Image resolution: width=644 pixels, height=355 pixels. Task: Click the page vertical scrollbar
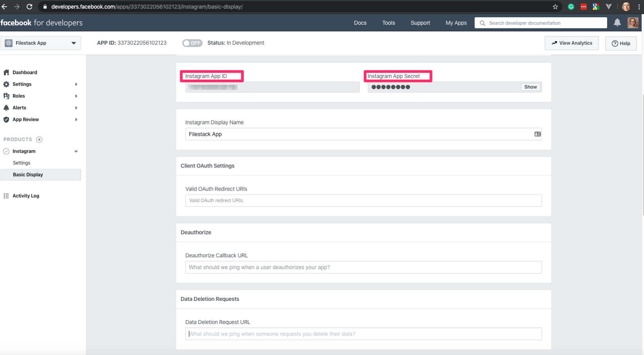pos(642,155)
